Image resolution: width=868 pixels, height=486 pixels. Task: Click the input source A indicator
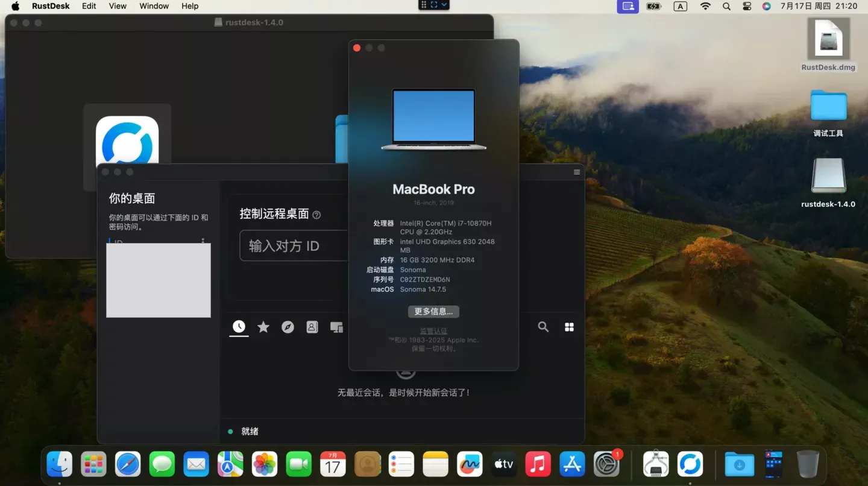coord(680,6)
